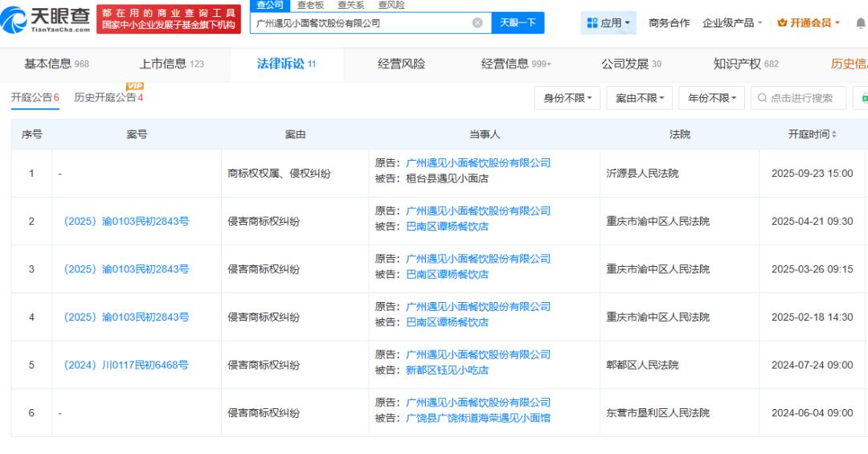868x454 pixels.
Task: Click the 点击进行搜索 table search field
Action: 798,98
